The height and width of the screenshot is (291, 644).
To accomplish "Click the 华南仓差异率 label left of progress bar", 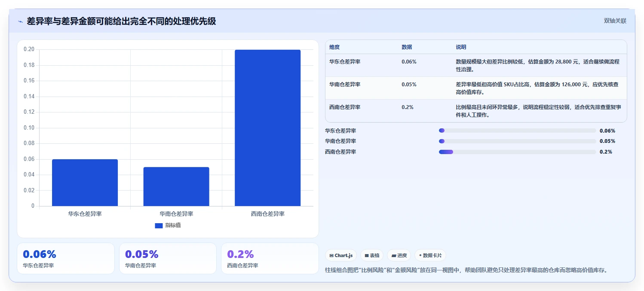I will pyautogui.click(x=340, y=141).
